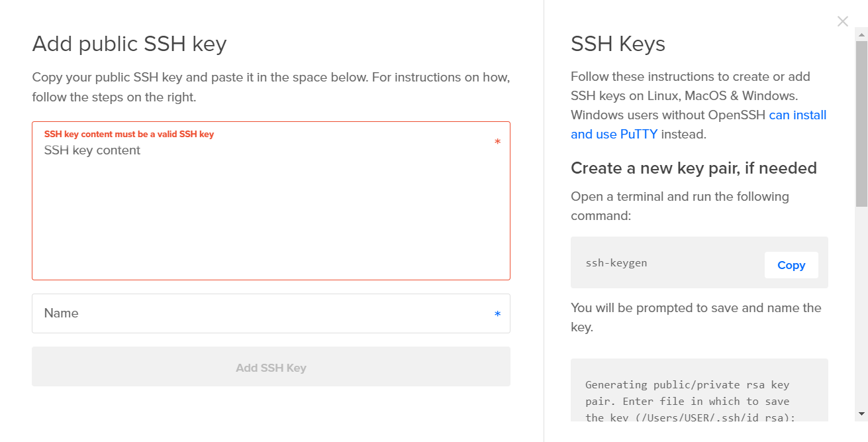
Task: Click the scrollbar up arrow
Action: [861, 33]
